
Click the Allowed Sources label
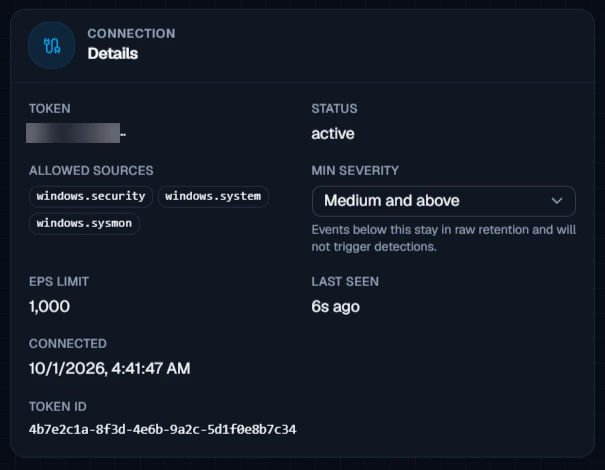click(91, 171)
